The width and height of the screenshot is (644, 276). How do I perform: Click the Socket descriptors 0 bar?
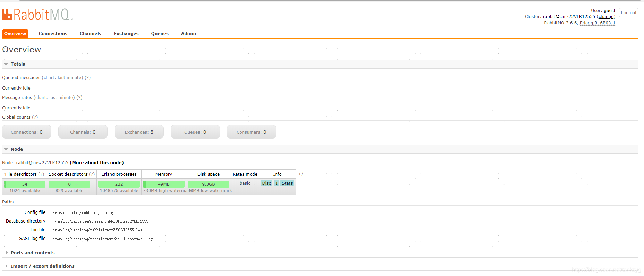tap(69, 184)
